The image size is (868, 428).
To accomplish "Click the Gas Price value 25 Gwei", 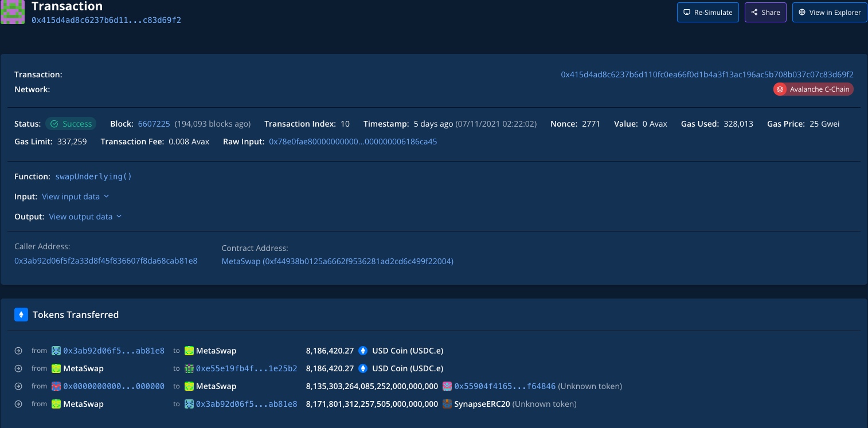I will tap(824, 124).
